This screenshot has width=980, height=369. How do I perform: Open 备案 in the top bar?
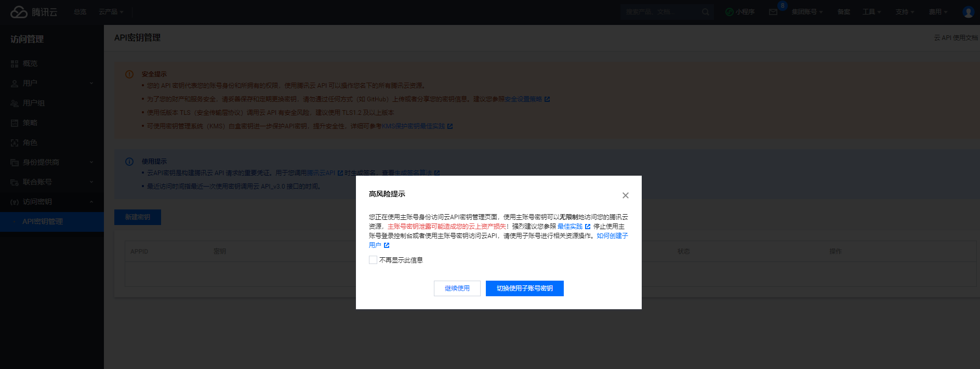tap(844, 12)
